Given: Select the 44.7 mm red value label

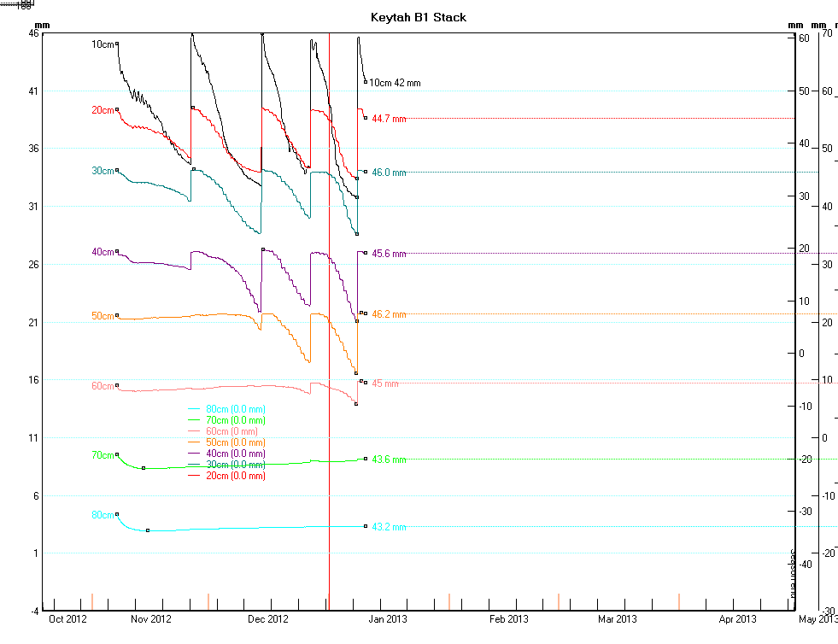Looking at the screenshot, I should tap(389, 119).
